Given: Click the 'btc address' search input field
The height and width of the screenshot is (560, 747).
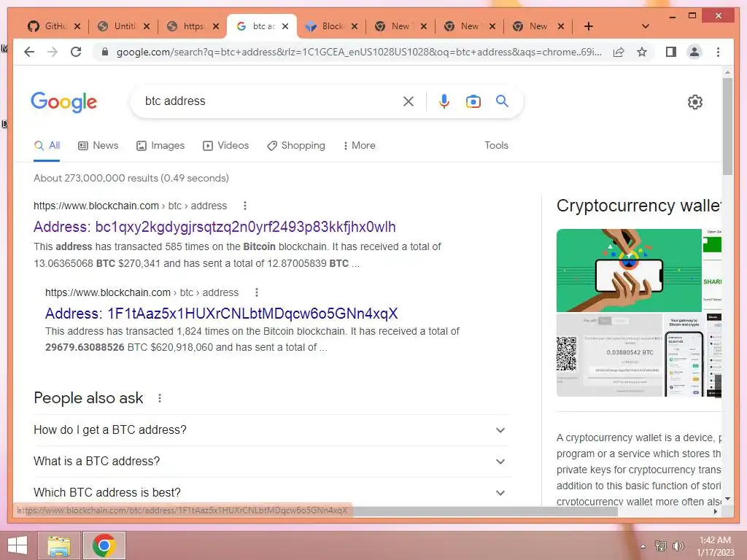Looking at the screenshot, I should (x=269, y=101).
